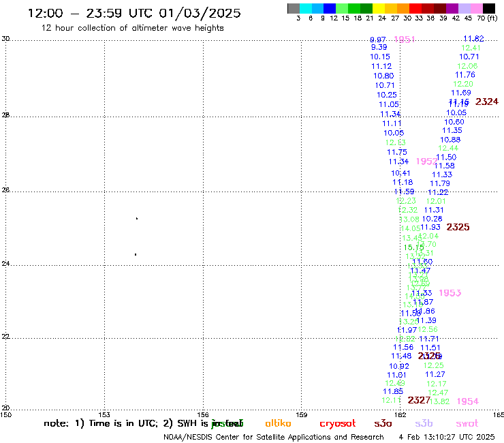Image resolution: width=504 pixels, height=443 pixels.
Task: Click the pink pass number 1951
Action: pos(405,40)
